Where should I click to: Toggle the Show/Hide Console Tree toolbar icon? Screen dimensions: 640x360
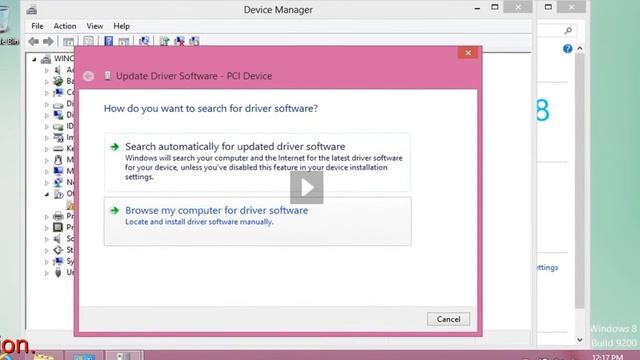pyautogui.click(x=69, y=41)
